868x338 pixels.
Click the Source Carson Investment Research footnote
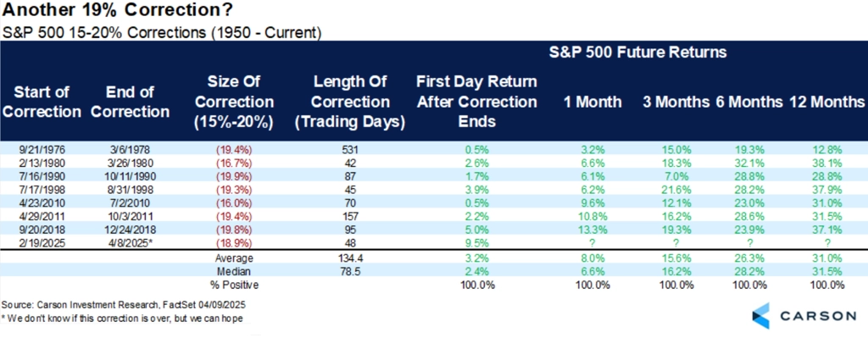click(124, 305)
